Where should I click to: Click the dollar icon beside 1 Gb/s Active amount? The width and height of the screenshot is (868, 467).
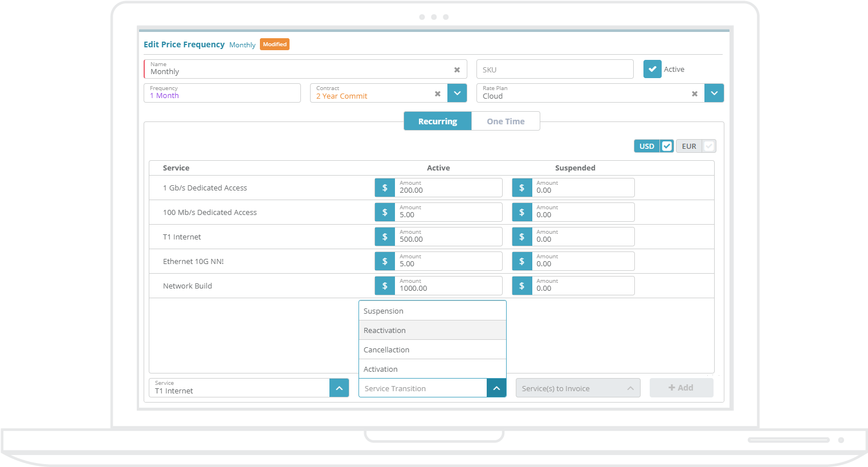[x=385, y=187]
